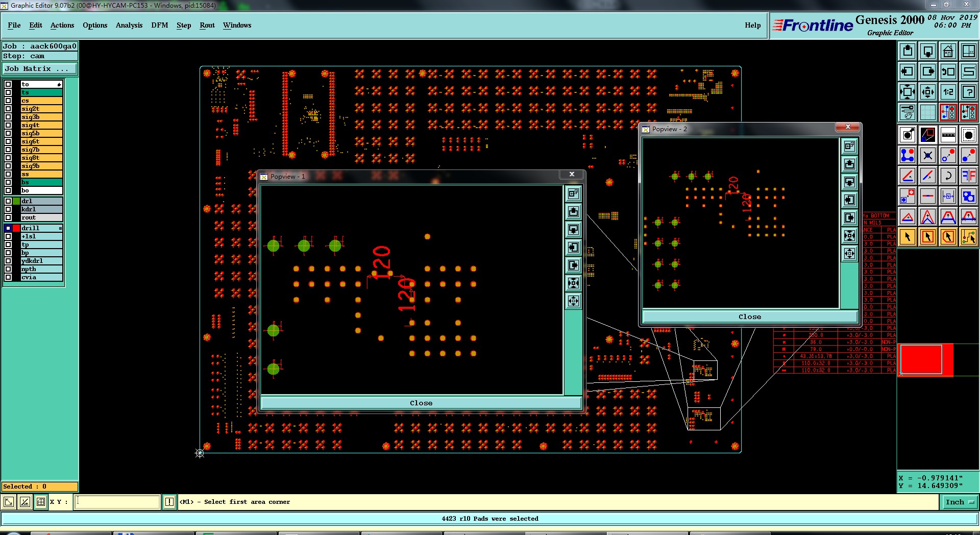The width and height of the screenshot is (980, 535).
Task: Click the pan left arrow icon
Action: click(x=908, y=71)
